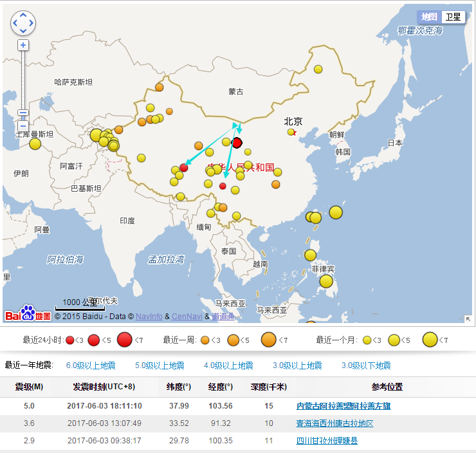Click the yellow marker below the 菲律宾 label

coord(326,281)
